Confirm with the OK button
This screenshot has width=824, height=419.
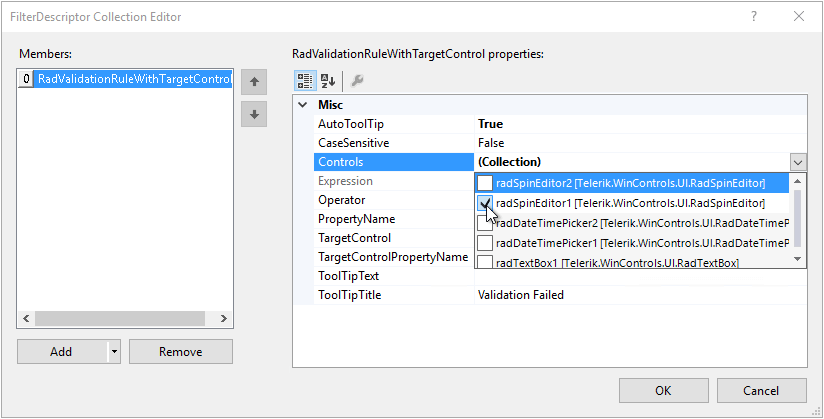point(663,391)
